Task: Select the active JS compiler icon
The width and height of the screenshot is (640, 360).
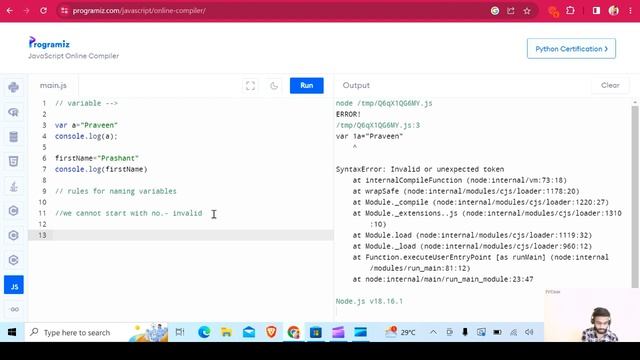Action: point(14,285)
